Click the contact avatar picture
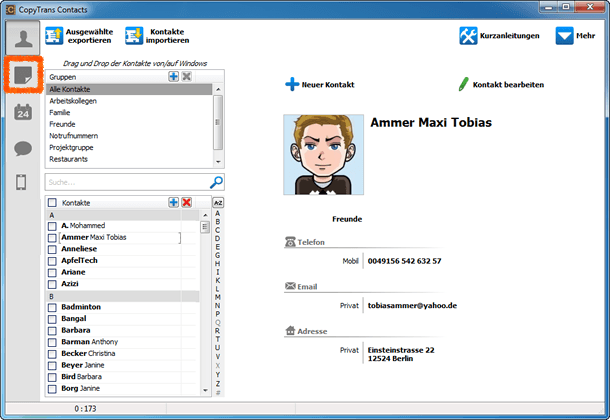Viewport: 610px width, 420px height. pyautogui.click(x=324, y=154)
